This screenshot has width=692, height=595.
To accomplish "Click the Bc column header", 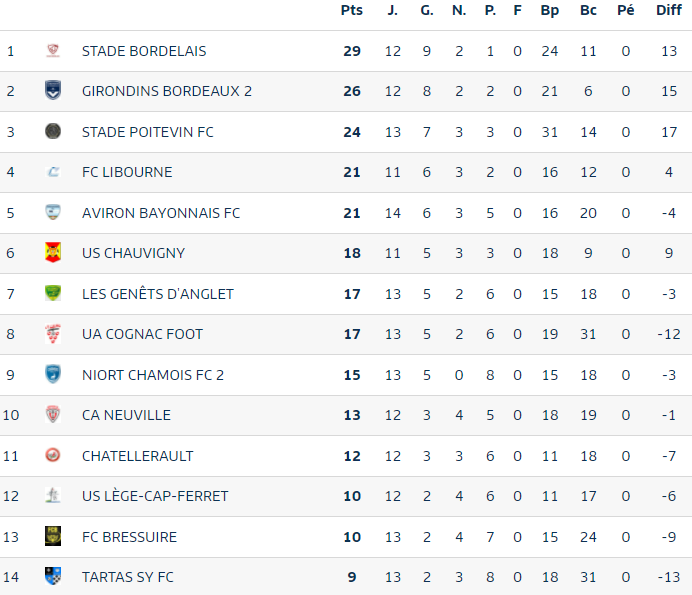I will tap(588, 10).
